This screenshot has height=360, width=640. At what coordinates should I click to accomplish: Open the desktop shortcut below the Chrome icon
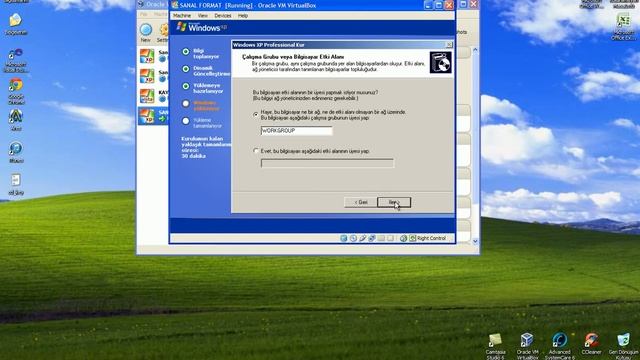(x=16, y=120)
